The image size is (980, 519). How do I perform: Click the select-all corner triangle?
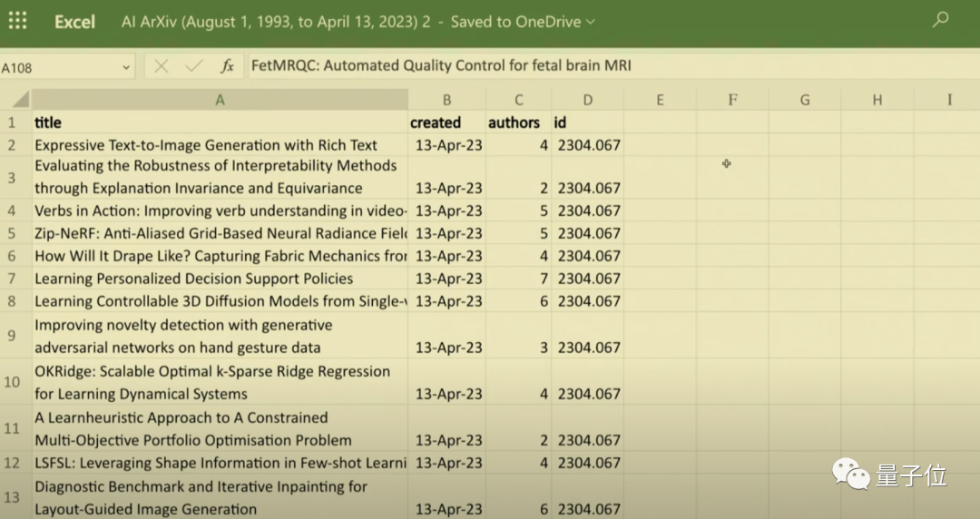[x=21, y=100]
